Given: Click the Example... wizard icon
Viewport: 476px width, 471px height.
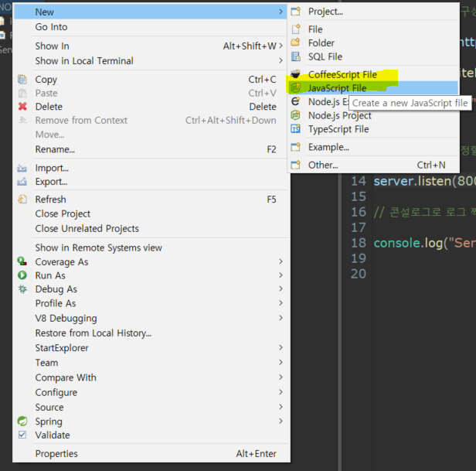Looking at the screenshot, I should click(x=296, y=147).
